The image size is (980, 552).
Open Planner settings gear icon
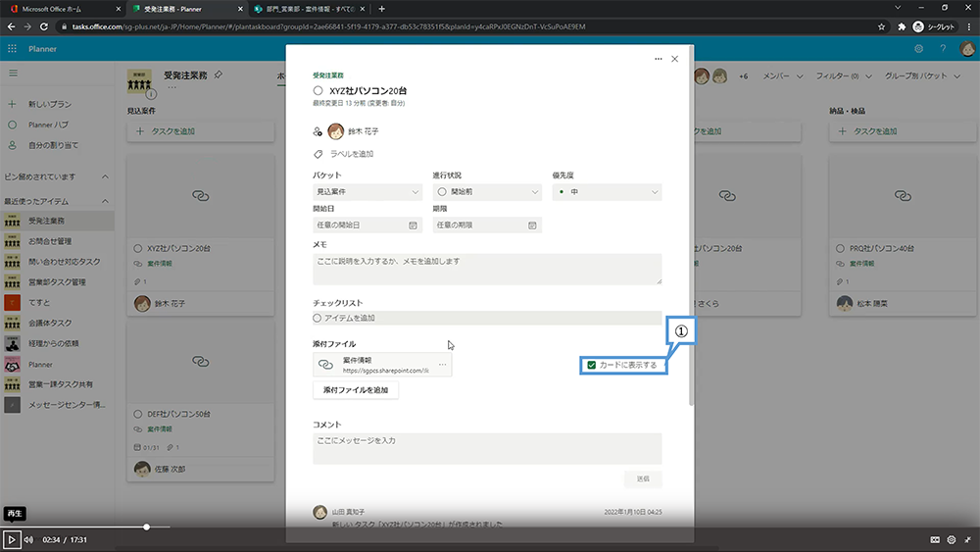(919, 49)
